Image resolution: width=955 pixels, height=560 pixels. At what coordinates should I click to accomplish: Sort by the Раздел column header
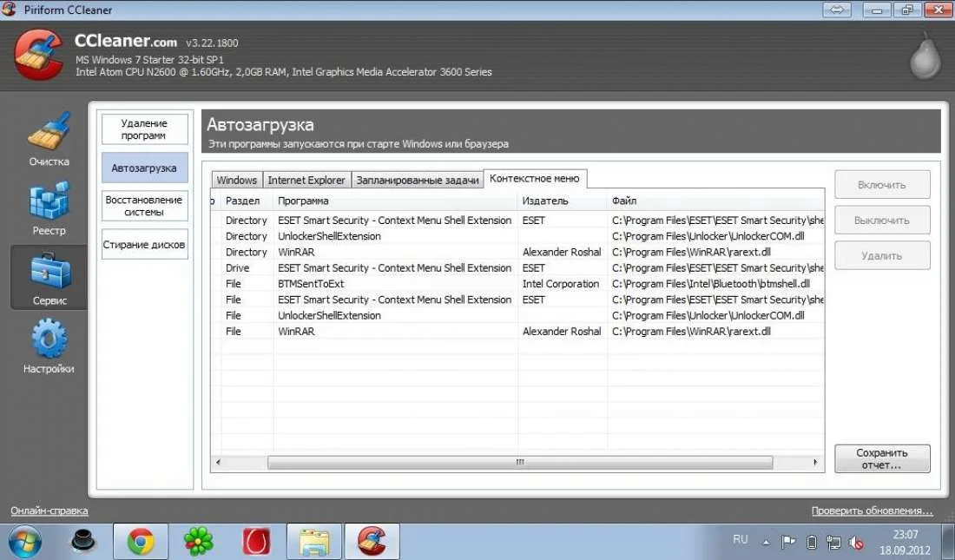pos(247,201)
